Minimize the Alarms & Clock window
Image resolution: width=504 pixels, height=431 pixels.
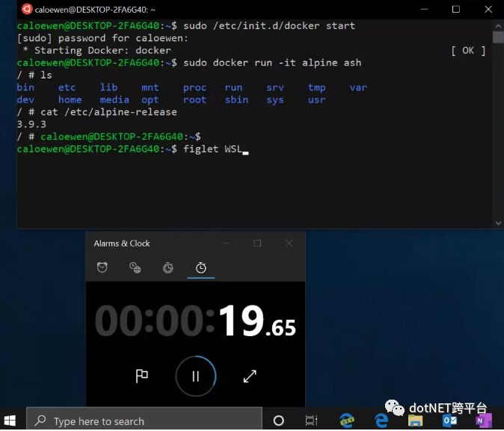coord(226,244)
